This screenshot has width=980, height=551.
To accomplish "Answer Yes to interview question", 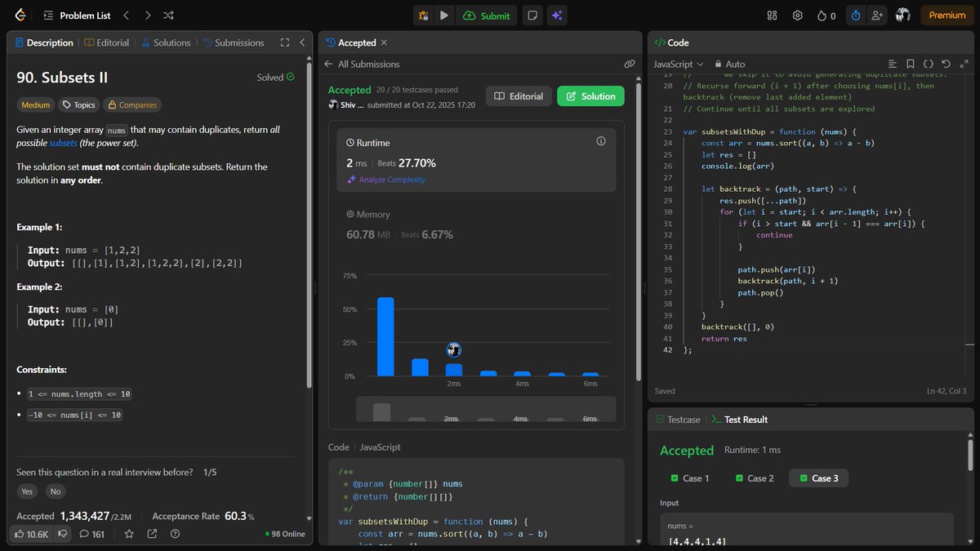I will [27, 491].
